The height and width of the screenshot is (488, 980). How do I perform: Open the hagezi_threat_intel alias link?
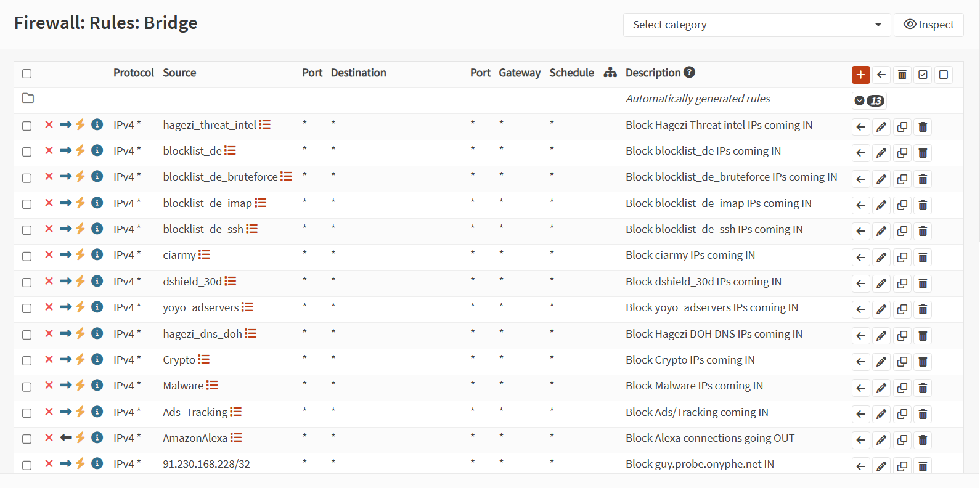pyautogui.click(x=210, y=125)
